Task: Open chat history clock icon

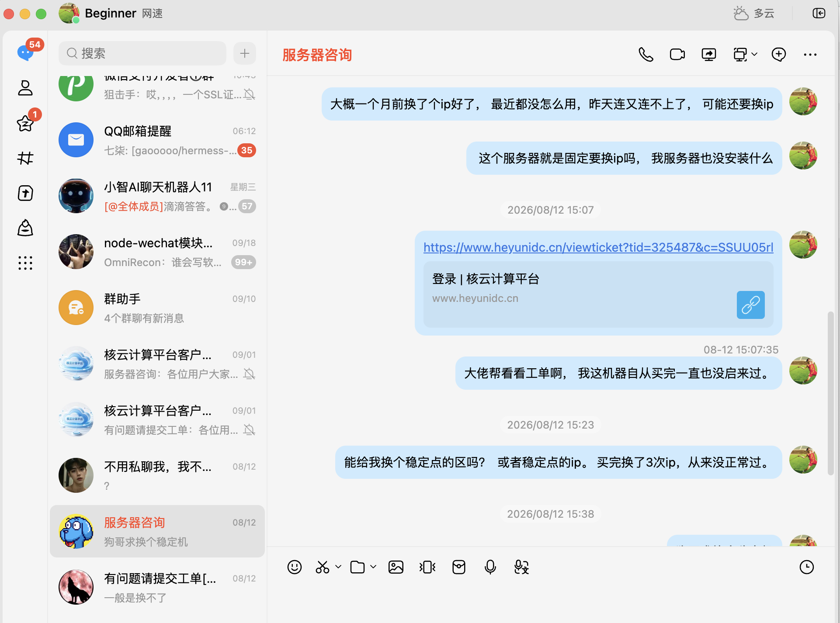Action: (x=807, y=567)
